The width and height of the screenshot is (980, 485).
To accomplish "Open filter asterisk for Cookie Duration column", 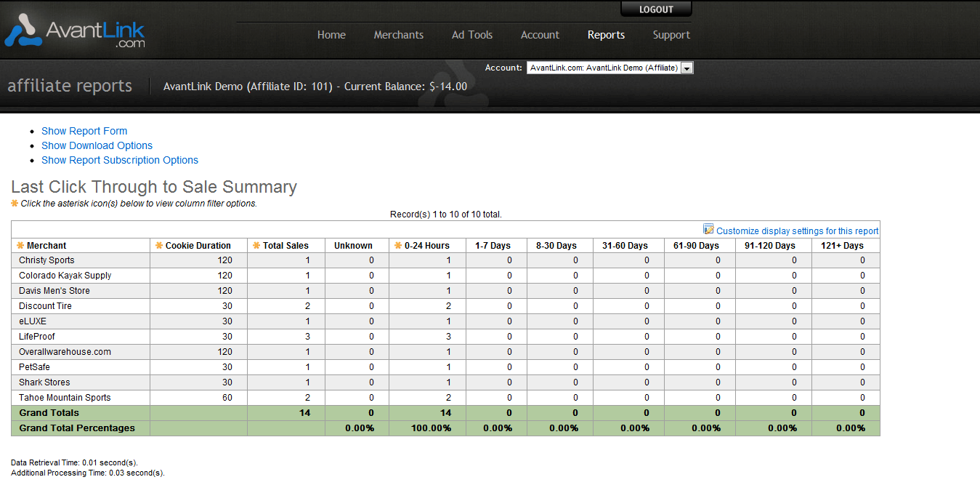I will (159, 246).
